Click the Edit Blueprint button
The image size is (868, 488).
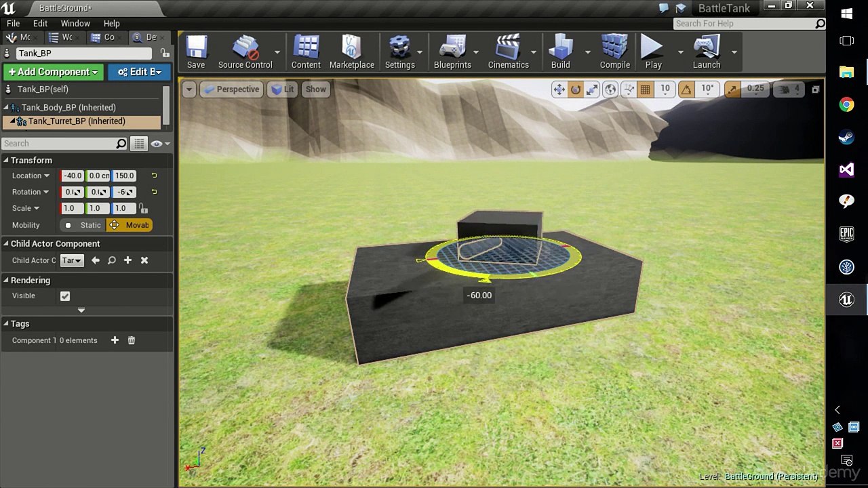click(x=139, y=72)
